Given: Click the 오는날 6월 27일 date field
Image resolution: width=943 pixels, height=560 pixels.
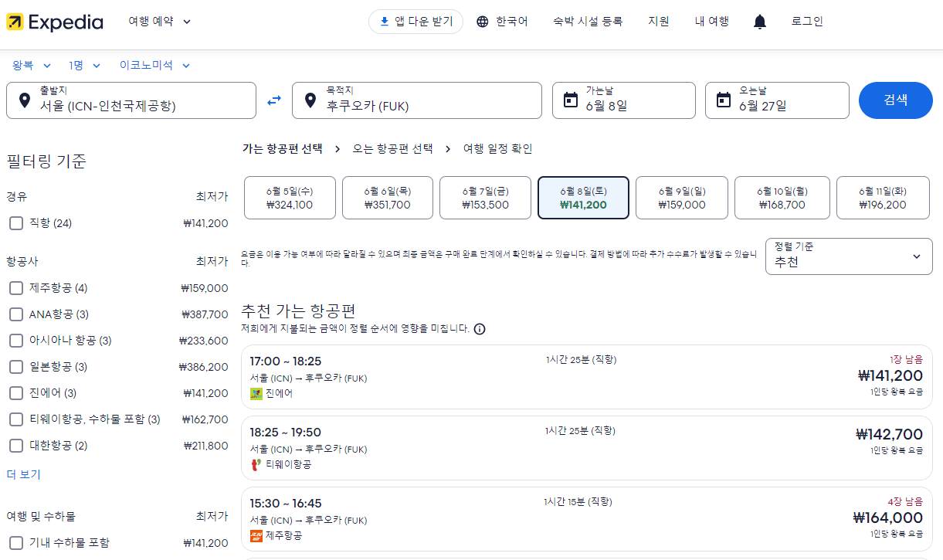Looking at the screenshot, I should pyautogui.click(x=777, y=100).
